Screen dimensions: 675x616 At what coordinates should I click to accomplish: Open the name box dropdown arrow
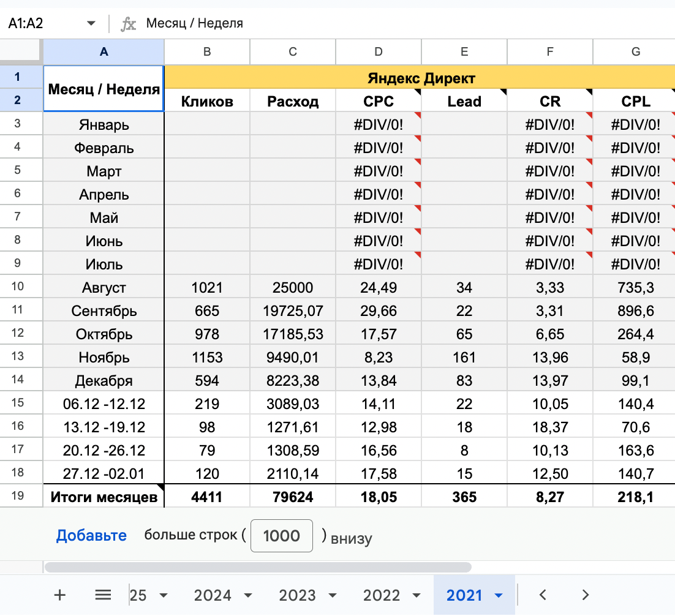91,24
